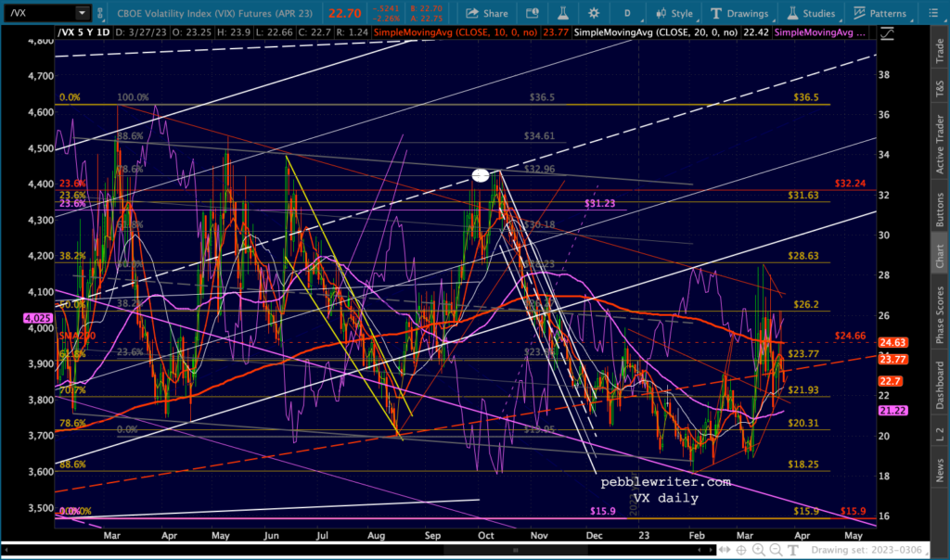This screenshot has width=950, height=560.
Task: Click the crosshair pan icon
Action: [741, 550]
